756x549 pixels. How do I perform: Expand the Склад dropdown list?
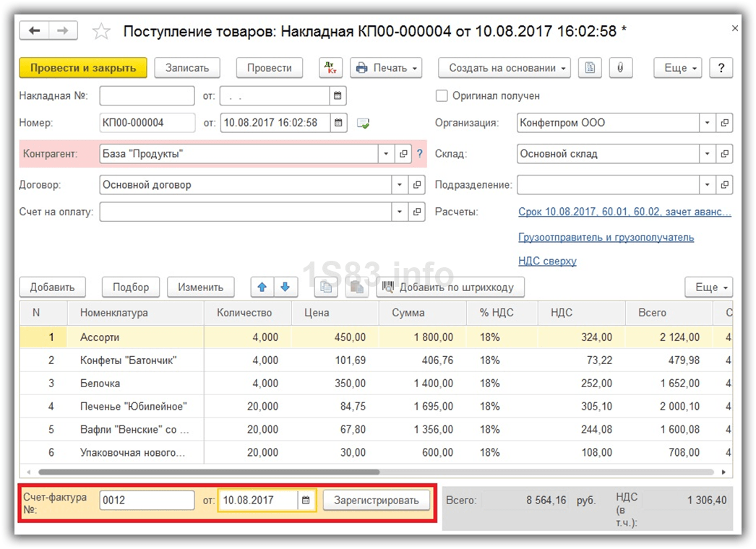coord(708,154)
